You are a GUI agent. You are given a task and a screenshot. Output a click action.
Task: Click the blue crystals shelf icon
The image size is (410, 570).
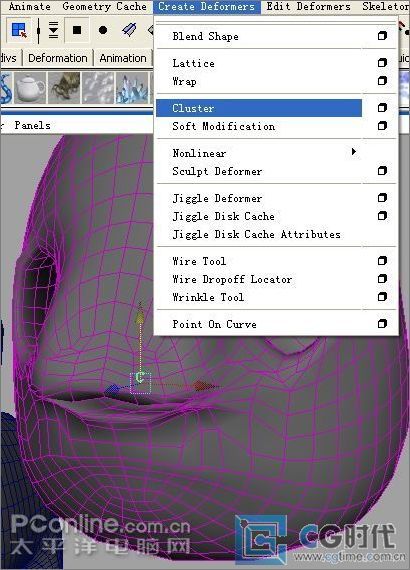tap(132, 88)
